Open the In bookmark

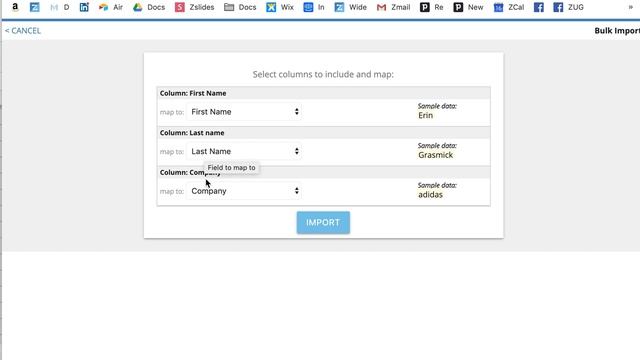pos(314,7)
